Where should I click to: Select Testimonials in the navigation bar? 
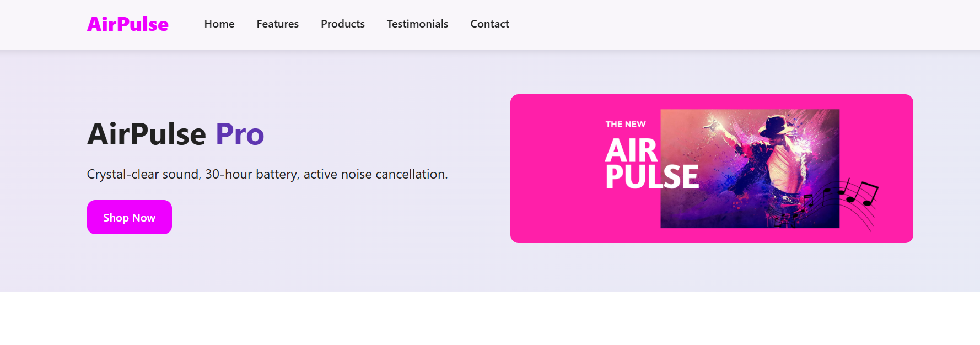(x=417, y=24)
